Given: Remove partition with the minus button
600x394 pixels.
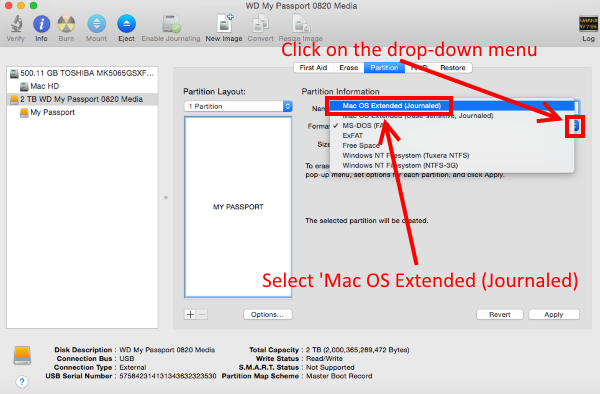Looking at the screenshot, I should pyautogui.click(x=202, y=314).
